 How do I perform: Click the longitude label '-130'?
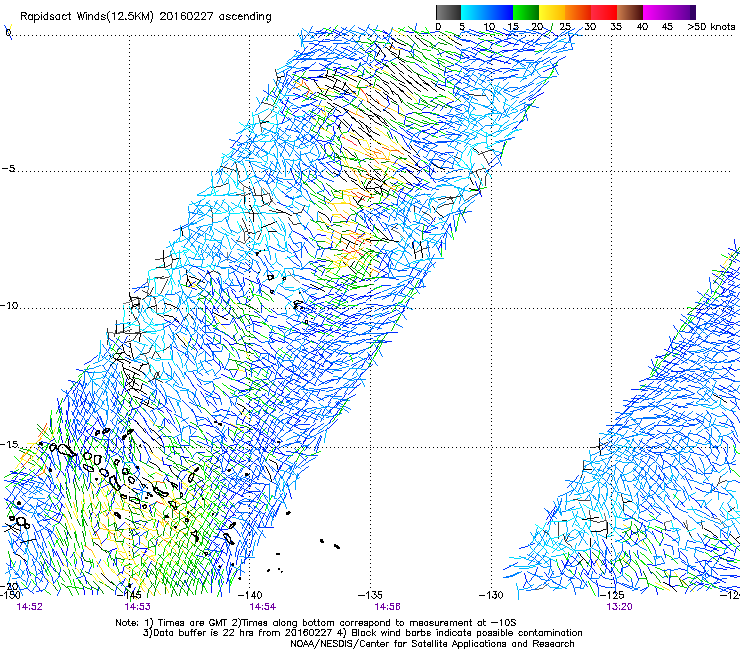pos(491,595)
